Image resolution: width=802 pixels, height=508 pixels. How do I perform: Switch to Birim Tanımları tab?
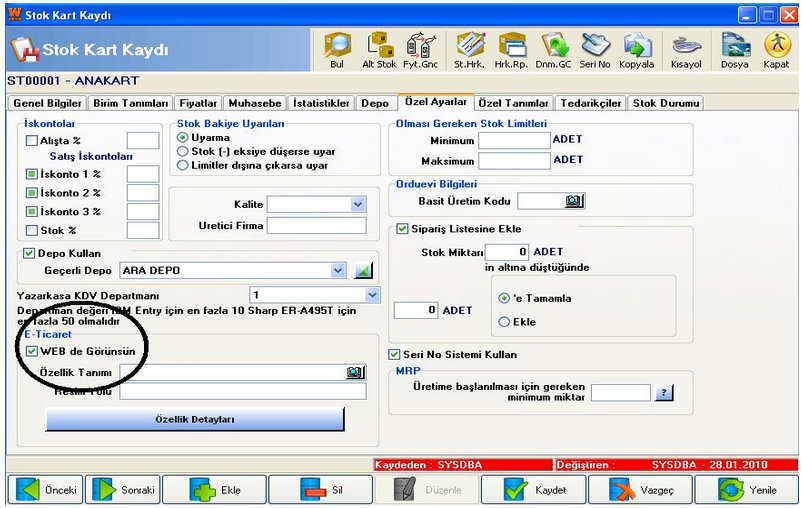130,103
